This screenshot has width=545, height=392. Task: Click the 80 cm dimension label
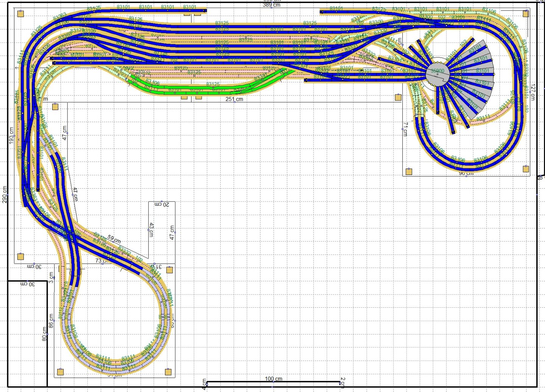pos(45,334)
